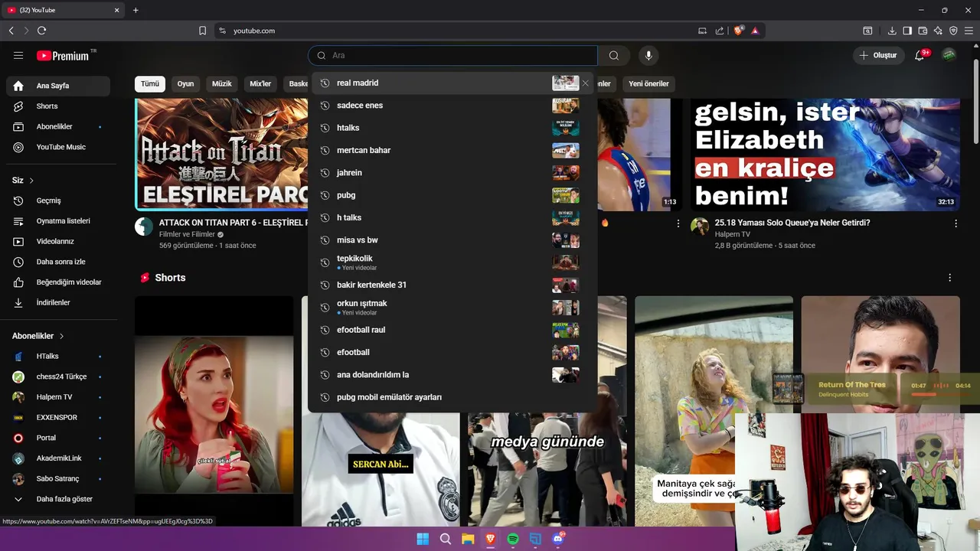Open Ana Sayfa in sidebar
The image size is (980, 551).
click(x=58, y=86)
